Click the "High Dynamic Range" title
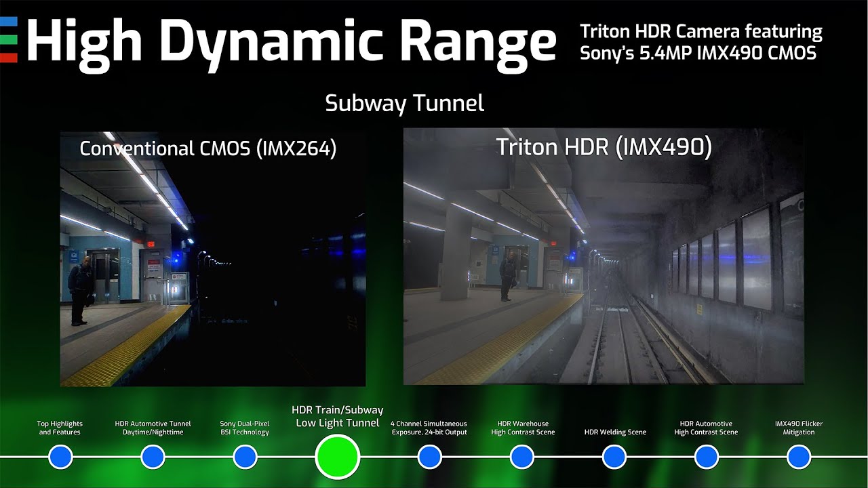The height and width of the screenshot is (488, 868). [290, 42]
